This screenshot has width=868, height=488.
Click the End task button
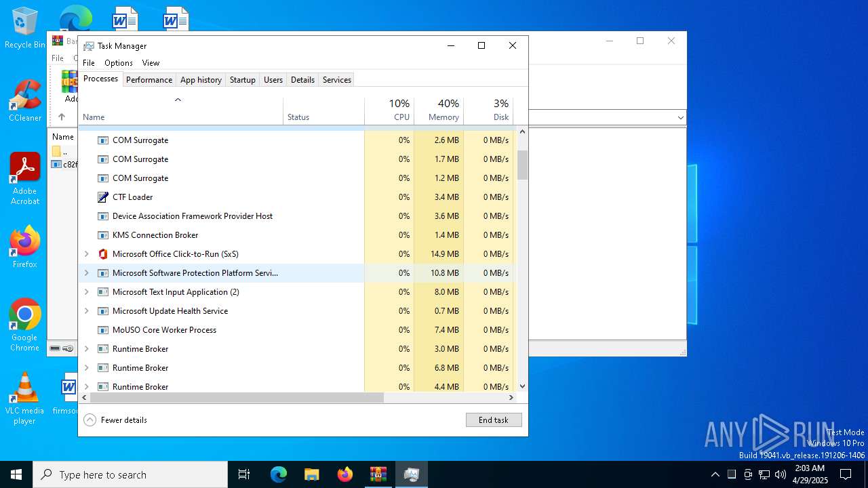point(494,420)
